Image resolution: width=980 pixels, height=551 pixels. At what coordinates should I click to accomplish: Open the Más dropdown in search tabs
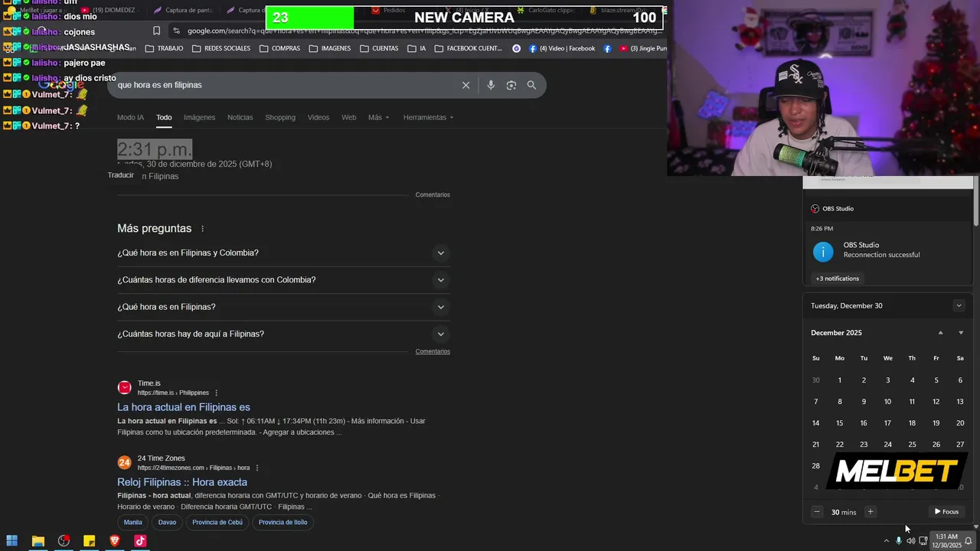tap(378, 117)
